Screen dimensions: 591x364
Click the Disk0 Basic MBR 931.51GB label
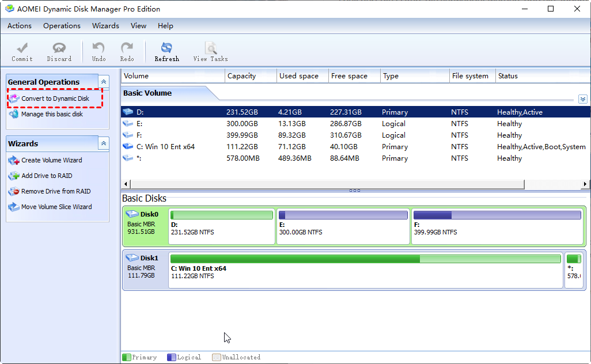coord(141,227)
